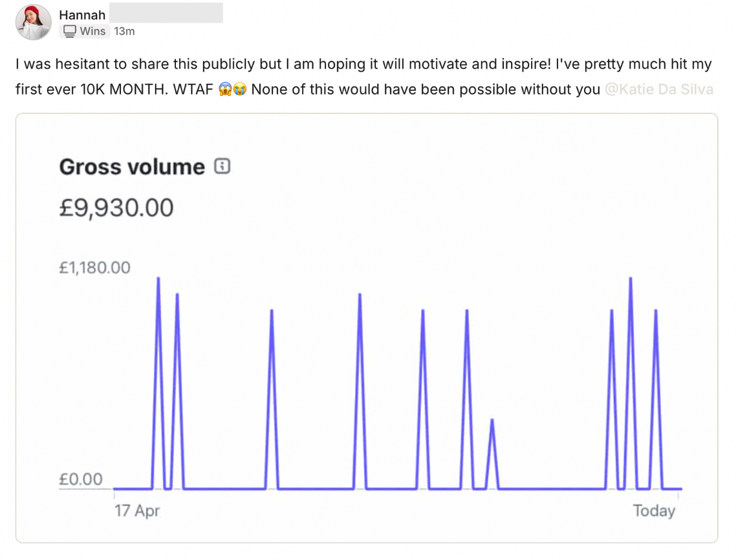736x560 pixels.
Task: Click the £9,930.00 total amount
Action: (x=116, y=208)
